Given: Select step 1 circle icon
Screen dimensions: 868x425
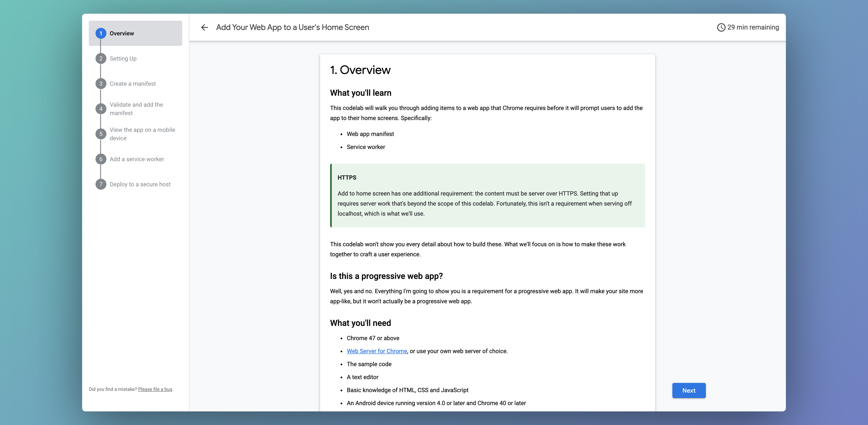Looking at the screenshot, I should coord(101,33).
